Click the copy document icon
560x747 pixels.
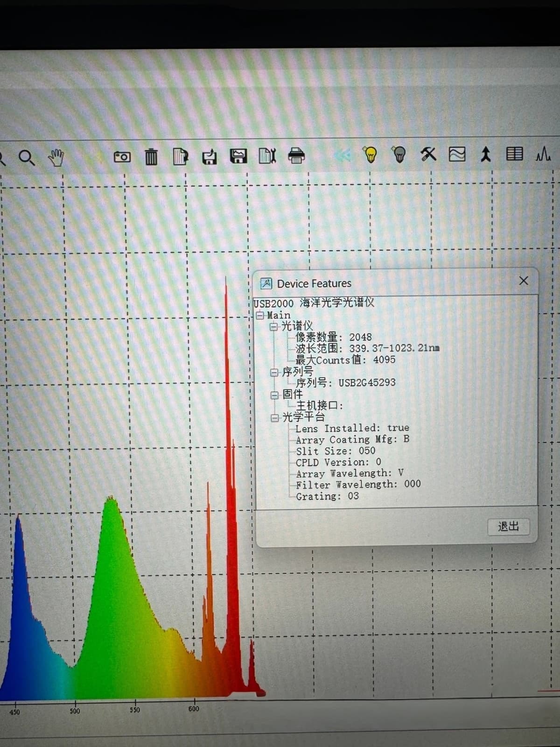click(180, 156)
